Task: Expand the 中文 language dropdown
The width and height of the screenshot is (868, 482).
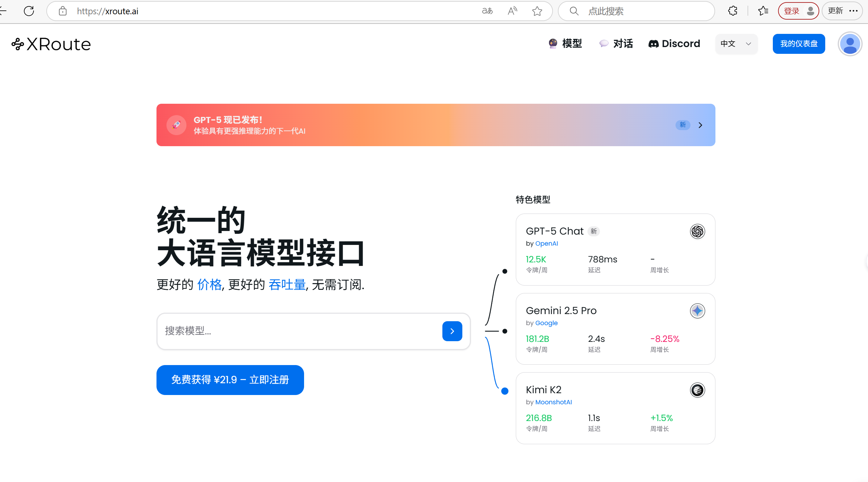Action: (736, 44)
